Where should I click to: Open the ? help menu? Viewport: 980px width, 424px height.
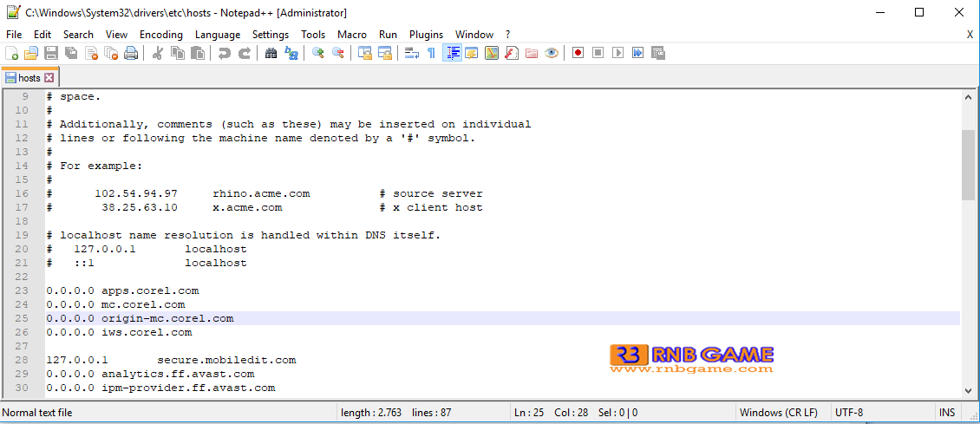coord(508,35)
